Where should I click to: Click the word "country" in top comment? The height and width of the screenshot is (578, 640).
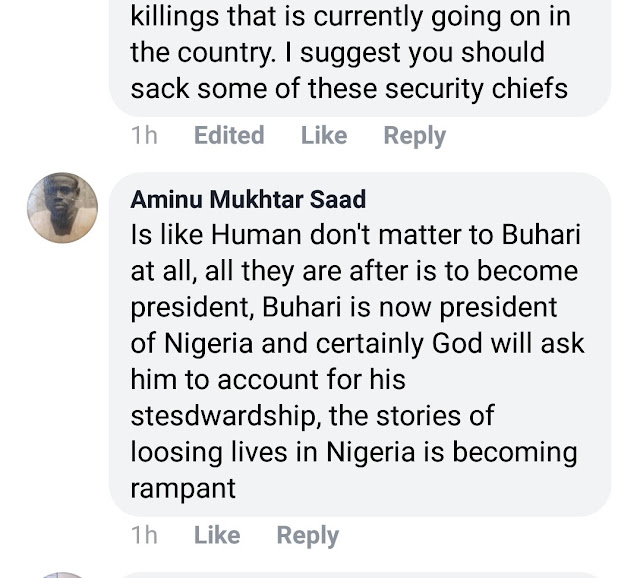click(x=220, y=52)
